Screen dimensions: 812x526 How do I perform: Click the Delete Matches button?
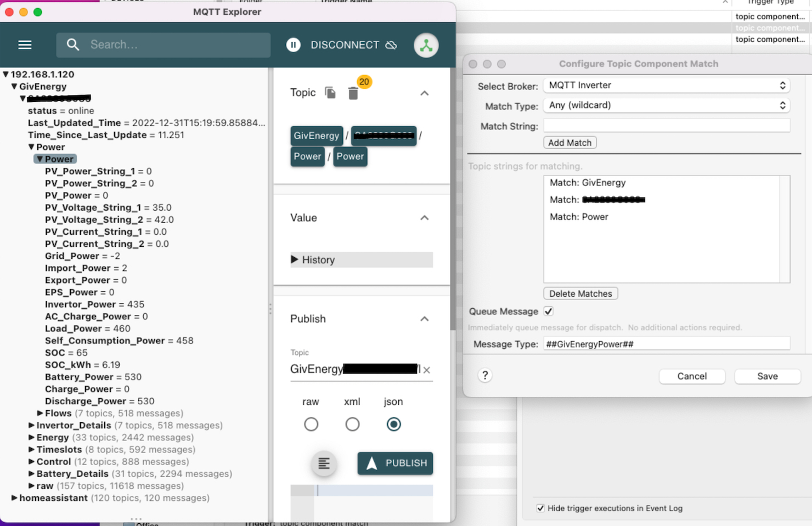click(580, 293)
